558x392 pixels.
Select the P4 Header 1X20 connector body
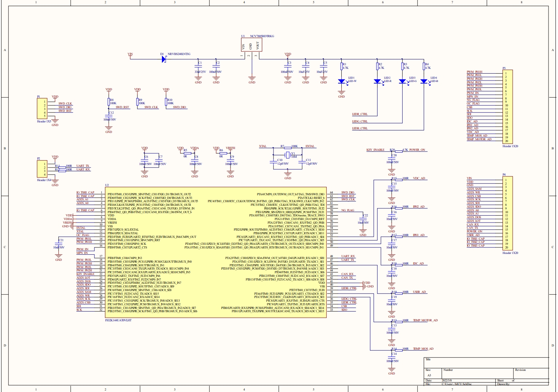[x=508, y=213]
